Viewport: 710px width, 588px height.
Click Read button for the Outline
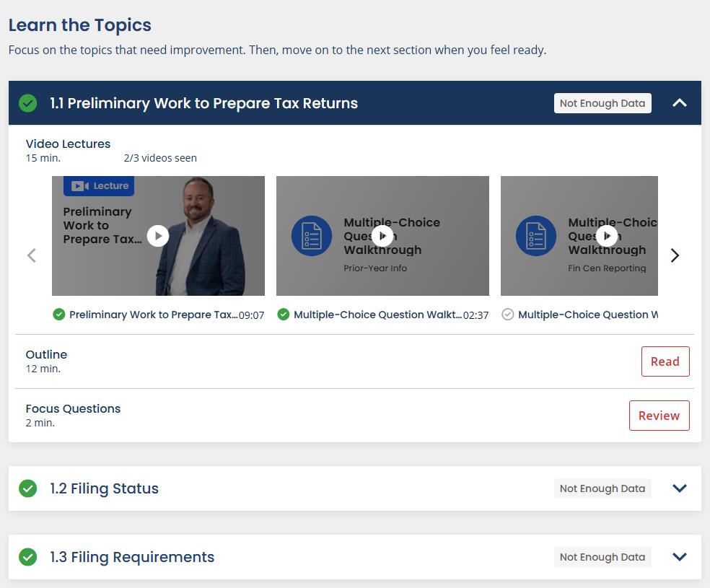(x=665, y=361)
